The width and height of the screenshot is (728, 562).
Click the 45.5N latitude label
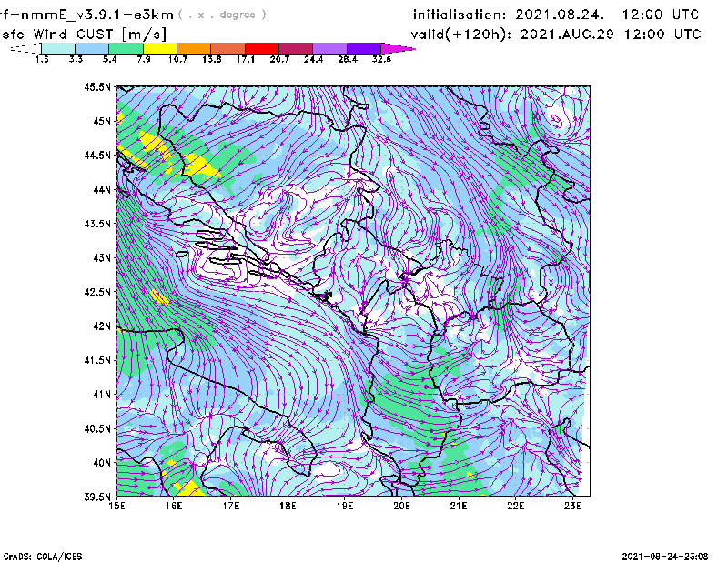(97, 86)
